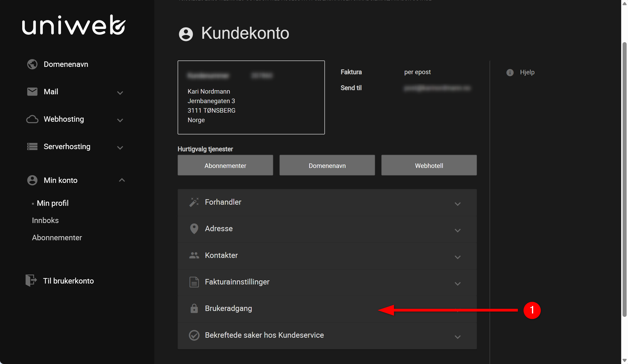Open the Brukeradgang section
The image size is (628, 364).
point(327,309)
